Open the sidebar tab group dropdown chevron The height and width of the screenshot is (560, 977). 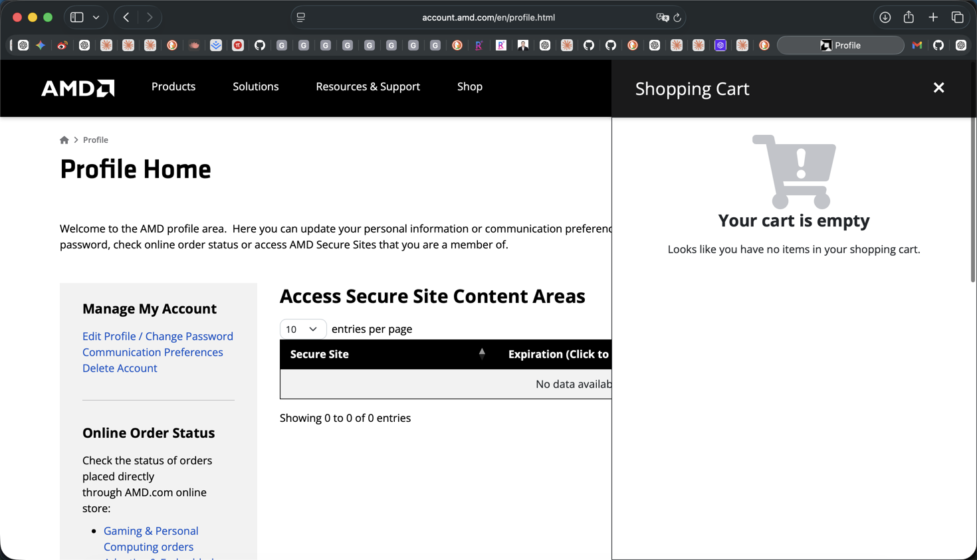[96, 17]
